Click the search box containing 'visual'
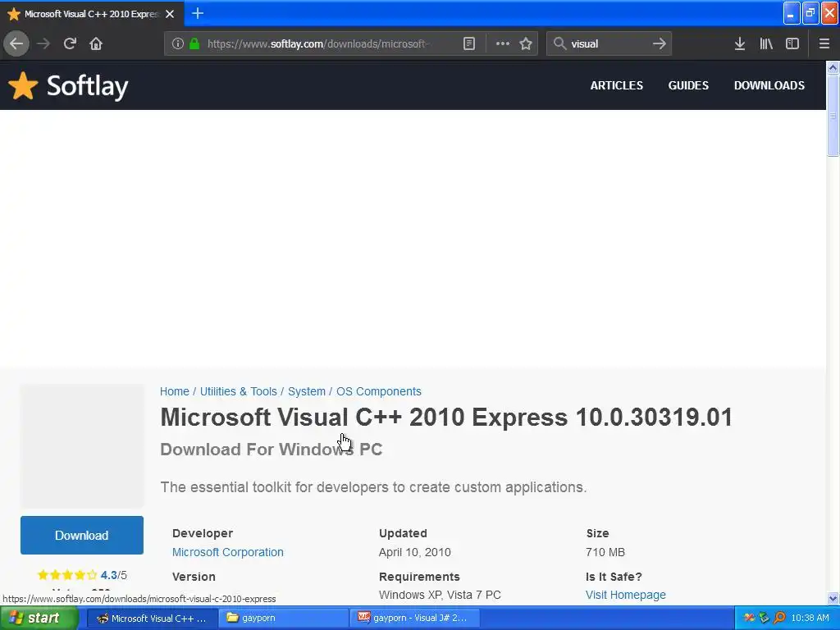 pyautogui.click(x=609, y=43)
